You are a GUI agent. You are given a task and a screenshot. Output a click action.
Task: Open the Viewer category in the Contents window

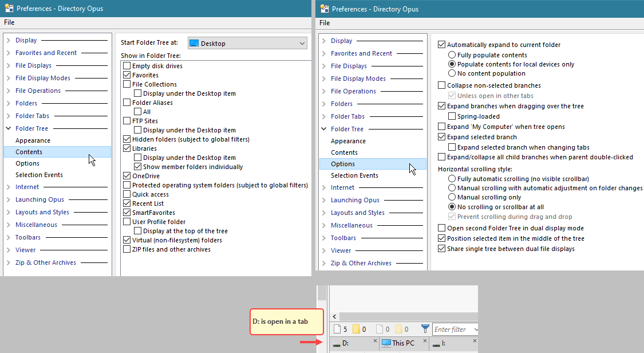click(25, 250)
